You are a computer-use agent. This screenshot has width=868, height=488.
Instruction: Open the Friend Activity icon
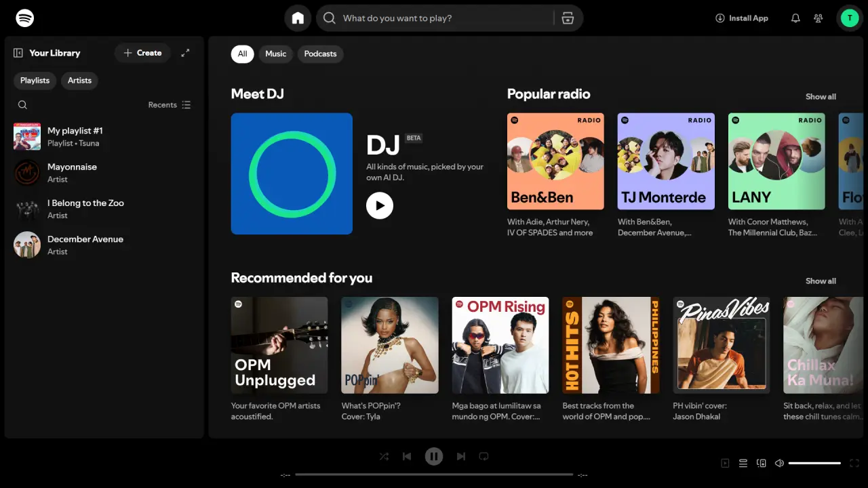point(818,18)
